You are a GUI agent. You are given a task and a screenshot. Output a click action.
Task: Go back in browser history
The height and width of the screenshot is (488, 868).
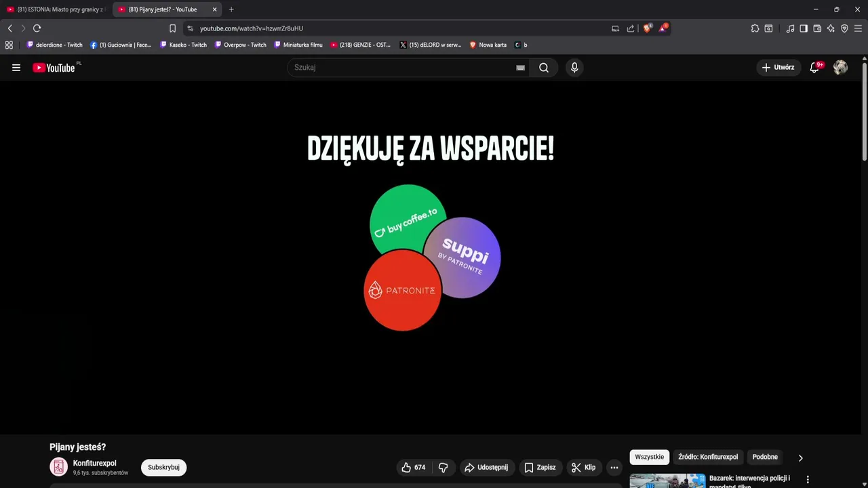pyautogui.click(x=9, y=28)
